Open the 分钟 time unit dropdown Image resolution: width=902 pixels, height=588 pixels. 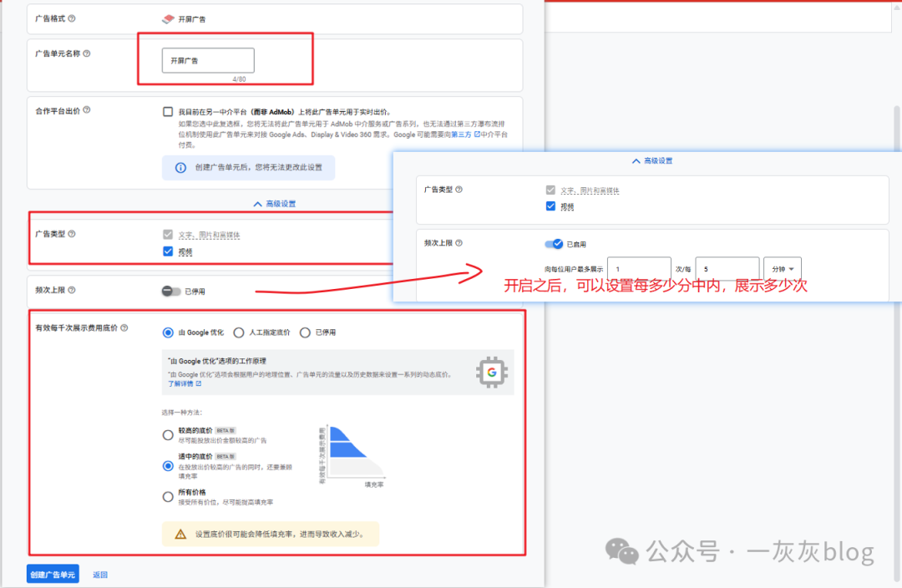pos(781,268)
